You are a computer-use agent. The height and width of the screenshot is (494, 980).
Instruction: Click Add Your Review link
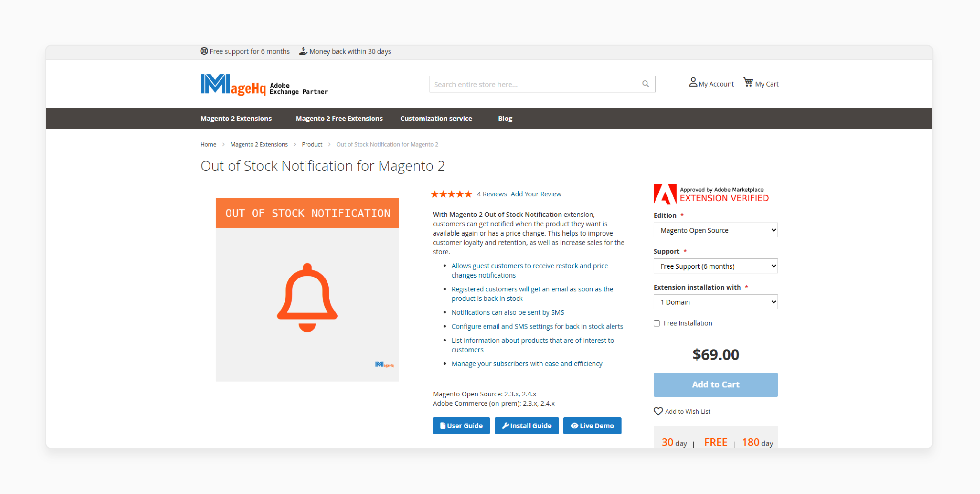[536, 194]
